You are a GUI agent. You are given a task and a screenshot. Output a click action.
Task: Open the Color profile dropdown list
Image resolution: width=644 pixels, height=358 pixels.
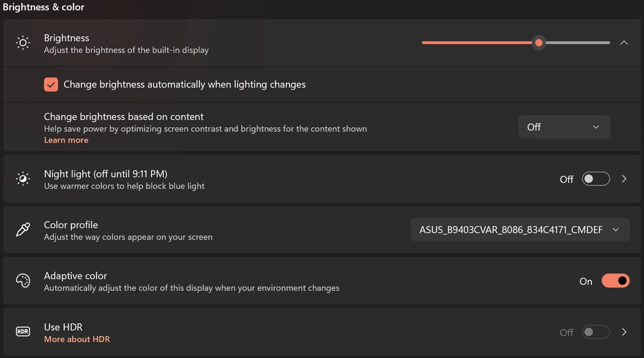[x=520, y=230]
